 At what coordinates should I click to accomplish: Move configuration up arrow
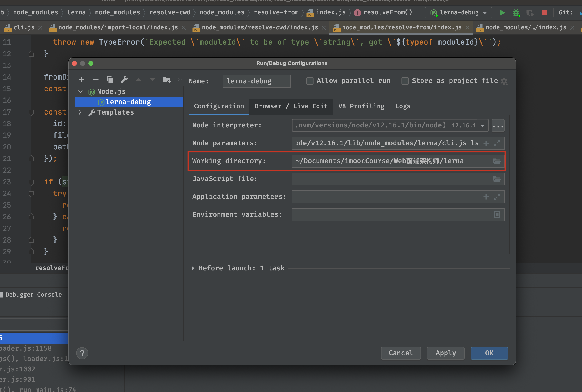pyautogui.click(x=138, y=80)
